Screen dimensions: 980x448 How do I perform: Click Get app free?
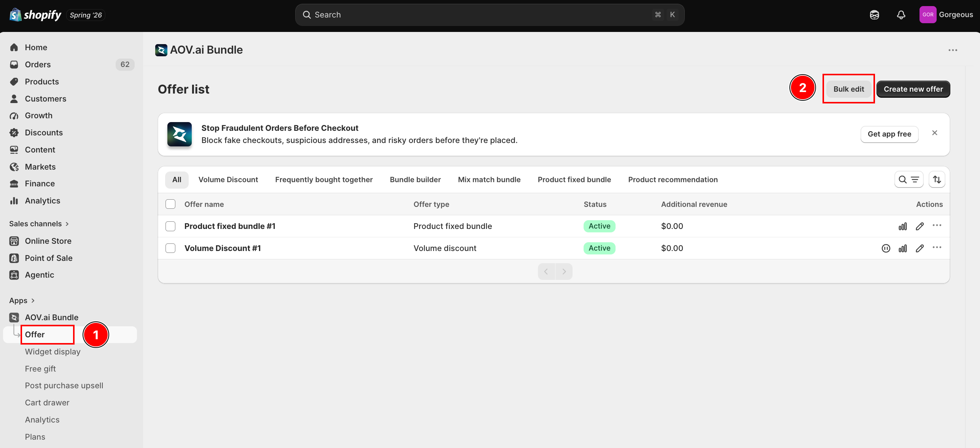coord(889,134)
